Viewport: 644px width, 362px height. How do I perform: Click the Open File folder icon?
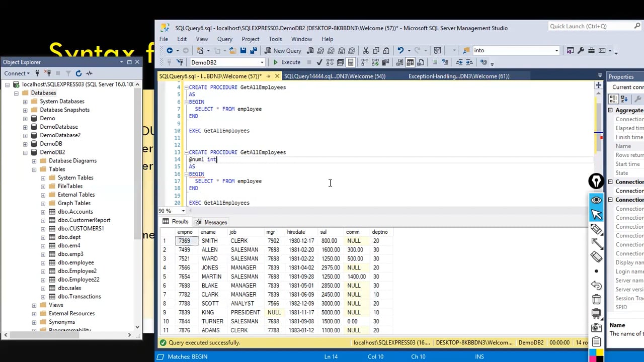coord(232,50)
